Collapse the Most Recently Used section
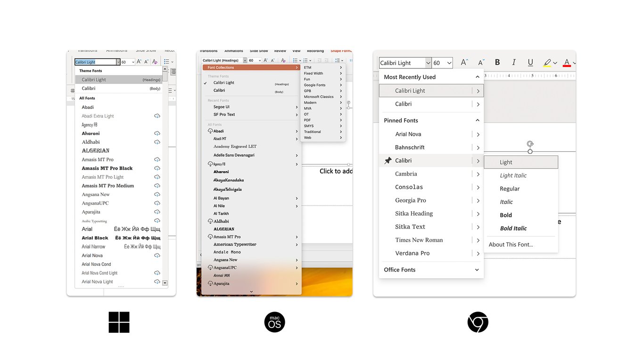Screen dimensions: 644x362 [x=477, y=77]
